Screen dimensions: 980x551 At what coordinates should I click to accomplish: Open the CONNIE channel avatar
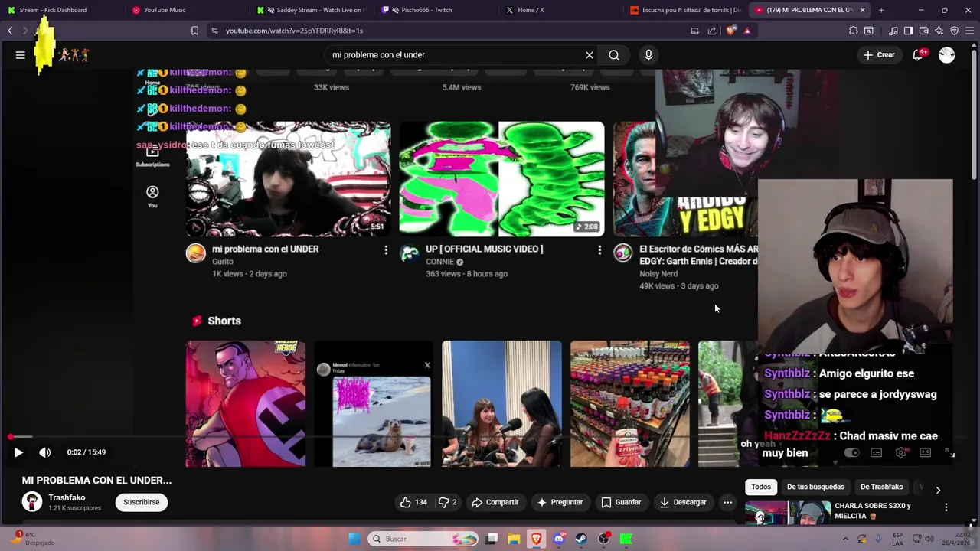[x=410, y=253]
